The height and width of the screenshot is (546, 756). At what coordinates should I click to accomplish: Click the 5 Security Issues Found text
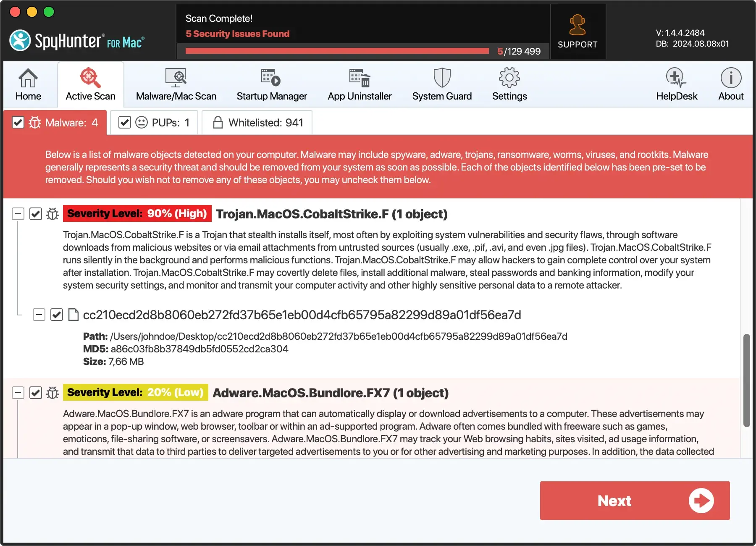pyautogui.click(x=238, y=34)
